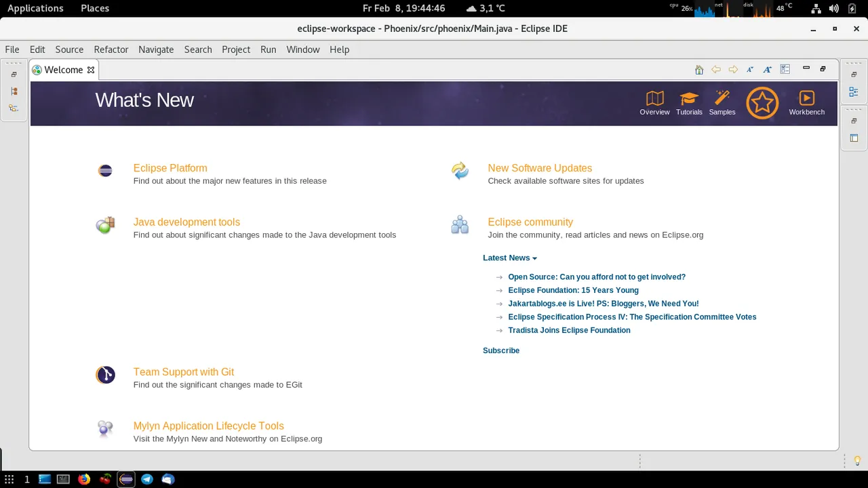Image resolution: width=868 pixels, height=488 pixels.
Task: Open the Customize page icon
Action: coord(785,69)
